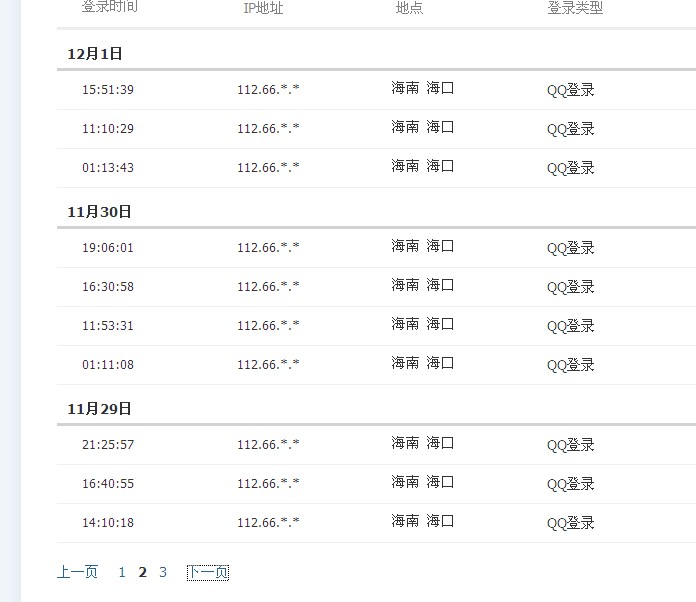
Task: Jump to page 3 of records
Action: pyautogui.click(x=163, y=572)
